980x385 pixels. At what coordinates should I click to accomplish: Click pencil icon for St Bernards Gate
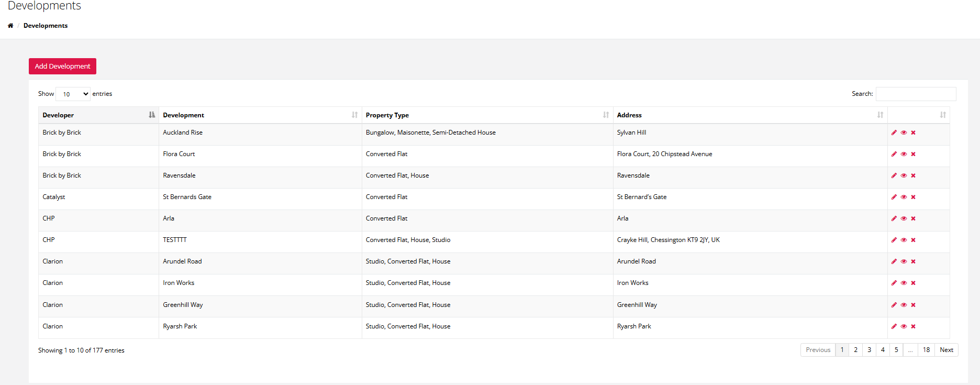894,197
